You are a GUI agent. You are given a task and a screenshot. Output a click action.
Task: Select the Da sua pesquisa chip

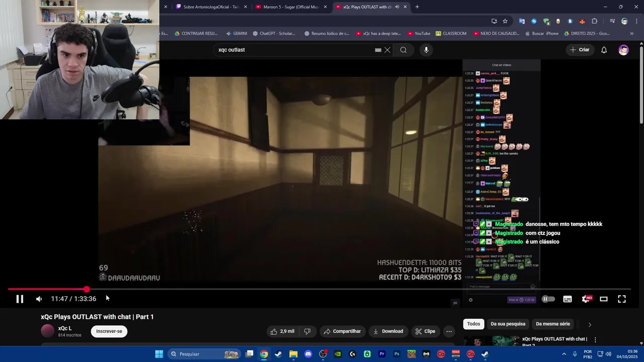pos(508,324)
